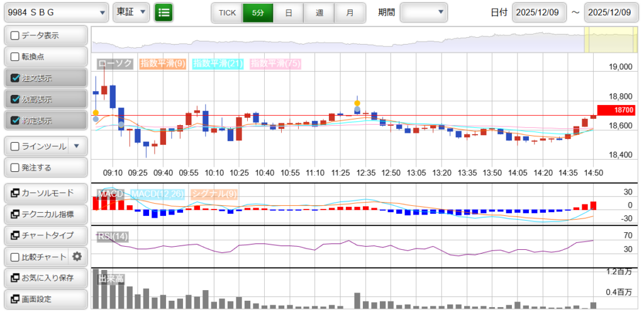This screenshot has height=314, width=644.
Task: Click the gear icon beside 比較チャート
Action: click(77, 256)
